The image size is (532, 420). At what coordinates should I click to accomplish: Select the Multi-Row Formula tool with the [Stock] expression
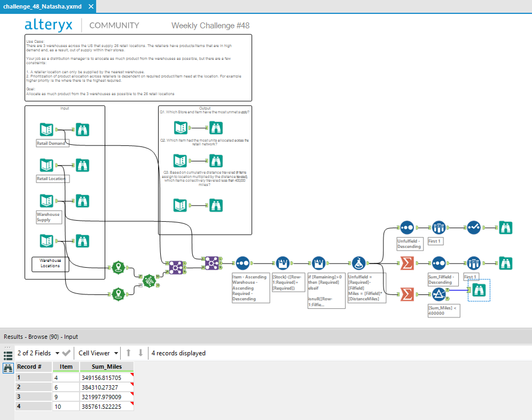point(283,263)
